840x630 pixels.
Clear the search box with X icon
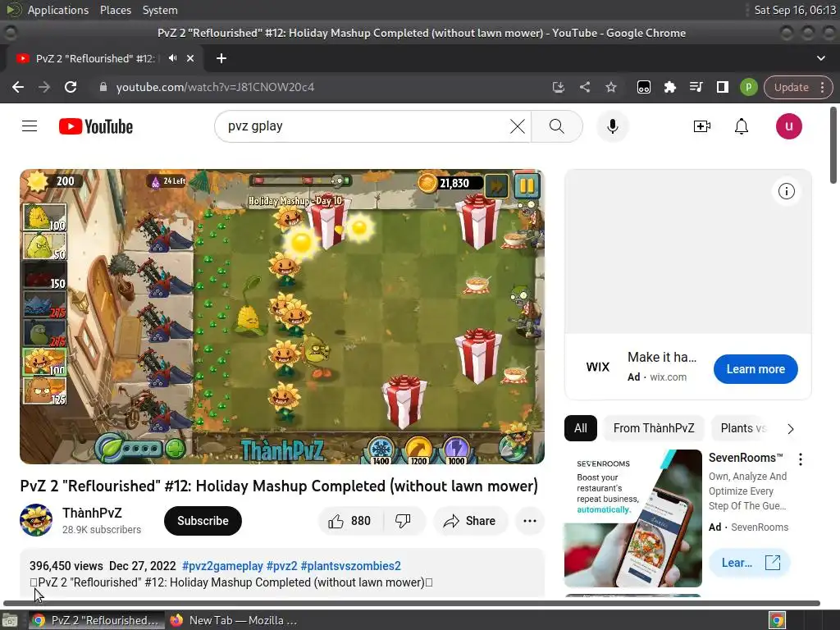518,126
